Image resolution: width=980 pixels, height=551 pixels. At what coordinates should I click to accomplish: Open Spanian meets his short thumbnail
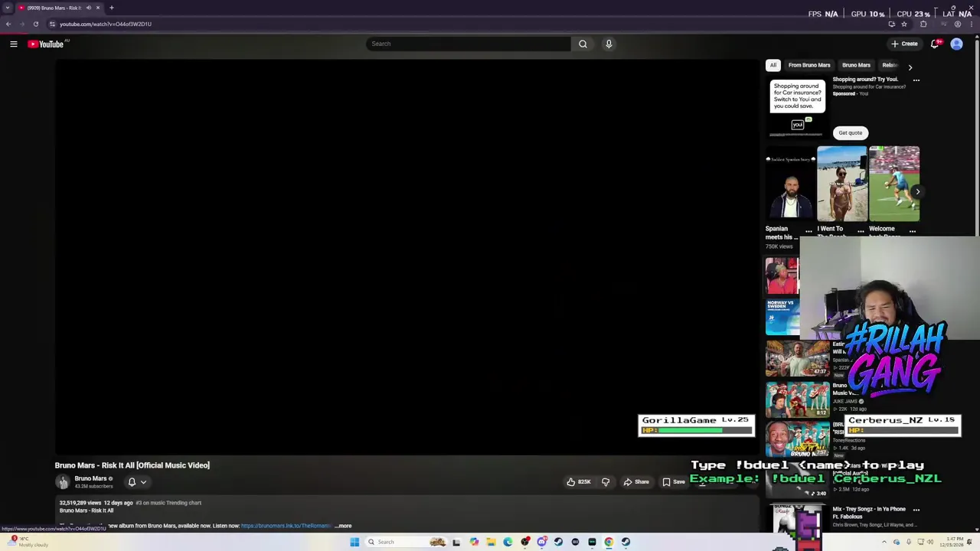click(x=790, y=184)
